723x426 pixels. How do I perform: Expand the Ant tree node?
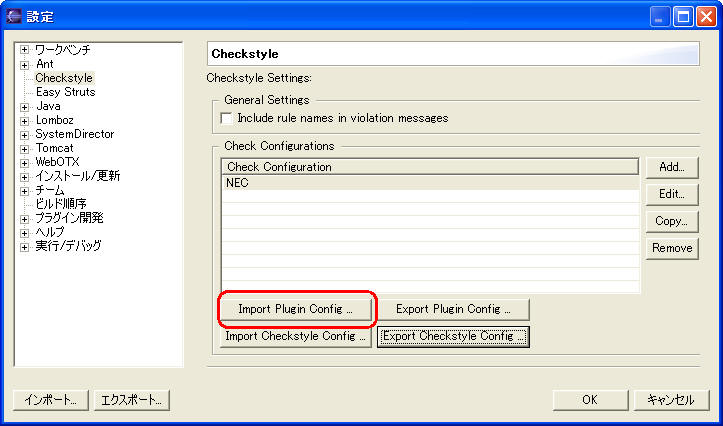tap(24, 64)
